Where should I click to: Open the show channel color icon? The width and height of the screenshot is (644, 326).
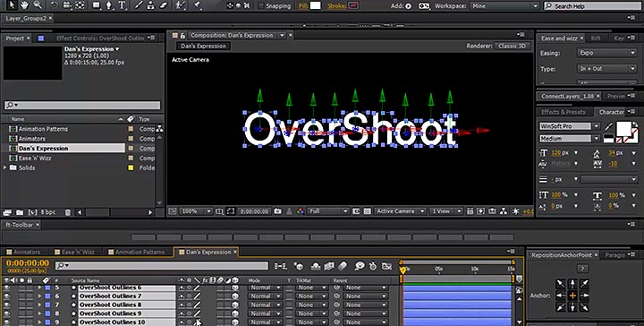[301, 211]
